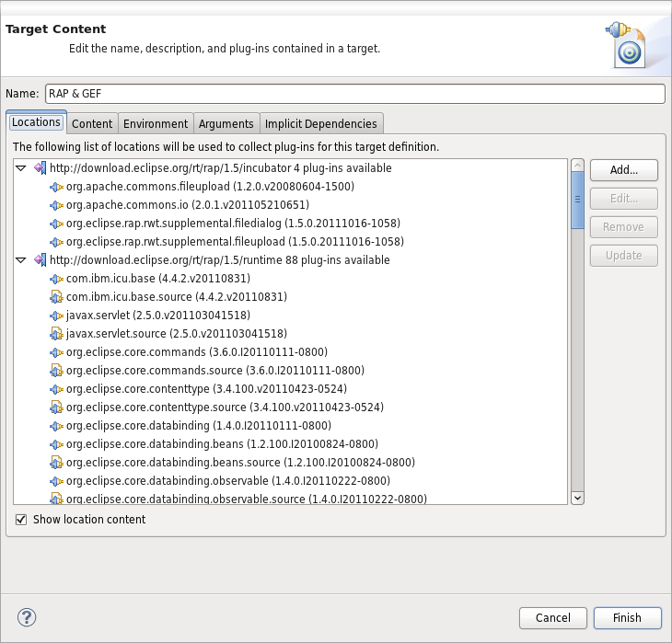The height and width of the screenshot is (643, 672).
Task: Collapse the rap/1.5/runtime location node
Action: coord(22,260)
